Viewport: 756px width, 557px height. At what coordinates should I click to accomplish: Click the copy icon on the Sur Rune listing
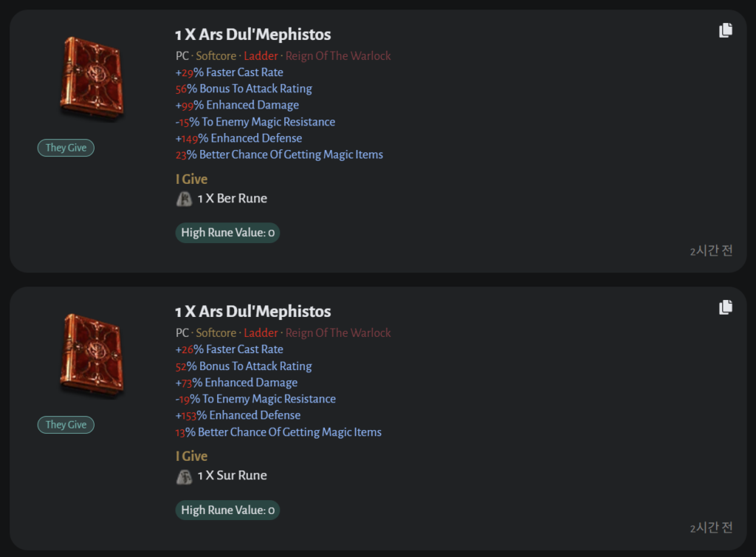click(x=726, y=307)
